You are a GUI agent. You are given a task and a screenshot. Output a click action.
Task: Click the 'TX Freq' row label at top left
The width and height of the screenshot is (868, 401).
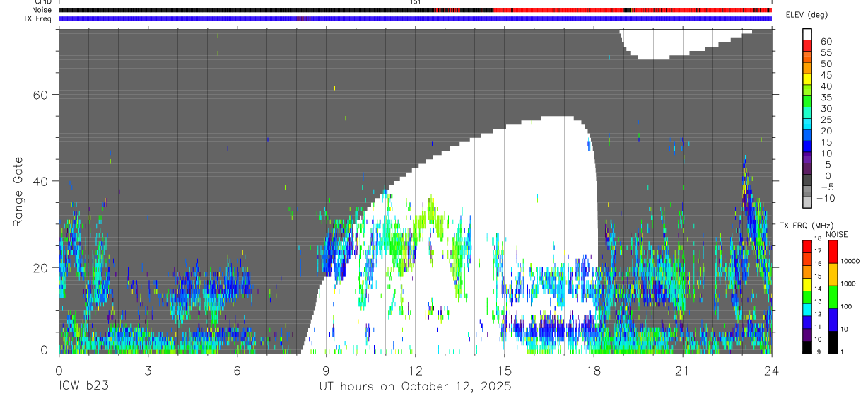38,18
